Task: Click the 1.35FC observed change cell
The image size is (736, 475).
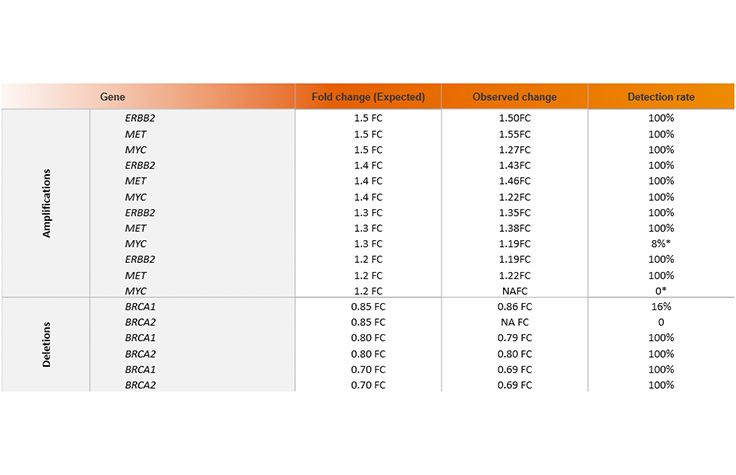Action: [514, 212]
